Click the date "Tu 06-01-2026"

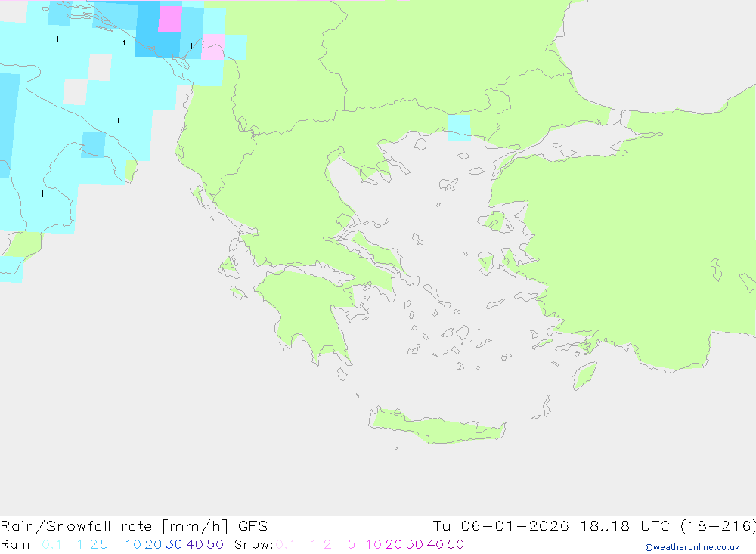500,526
